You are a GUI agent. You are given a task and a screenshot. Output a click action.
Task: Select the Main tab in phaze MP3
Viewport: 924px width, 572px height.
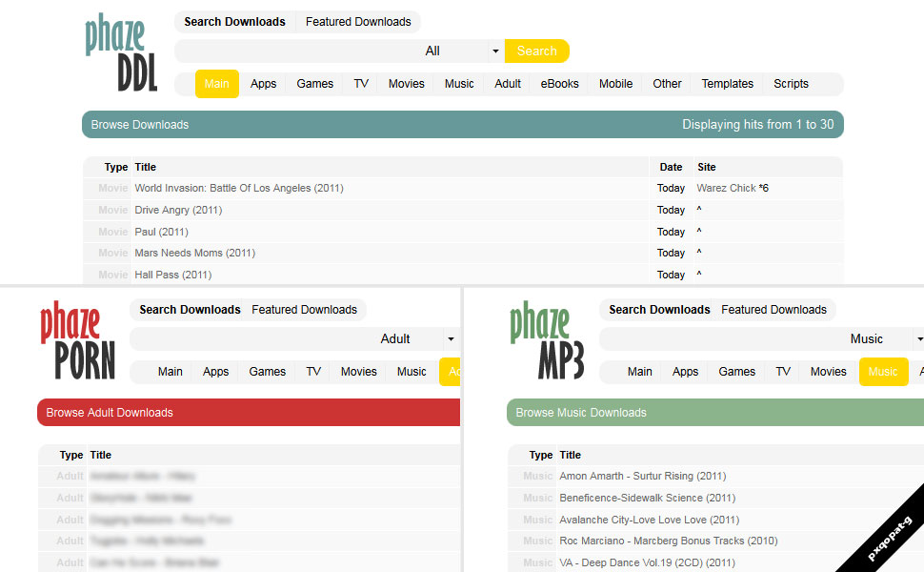[639, 372]
